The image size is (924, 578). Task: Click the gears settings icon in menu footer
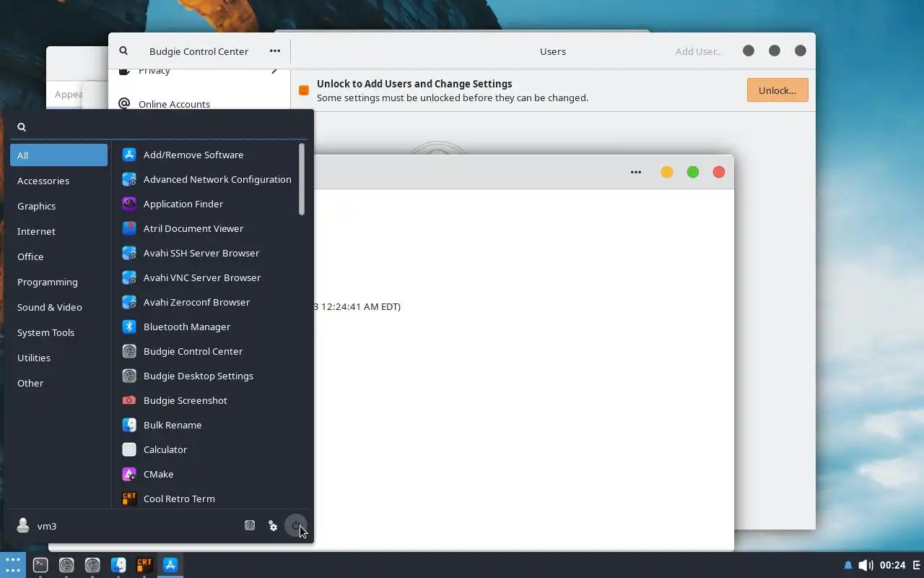click(273, 526)
